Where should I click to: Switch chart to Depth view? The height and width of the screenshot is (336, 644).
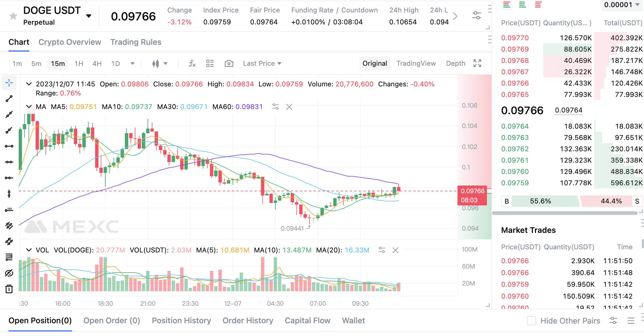point(456,63)
